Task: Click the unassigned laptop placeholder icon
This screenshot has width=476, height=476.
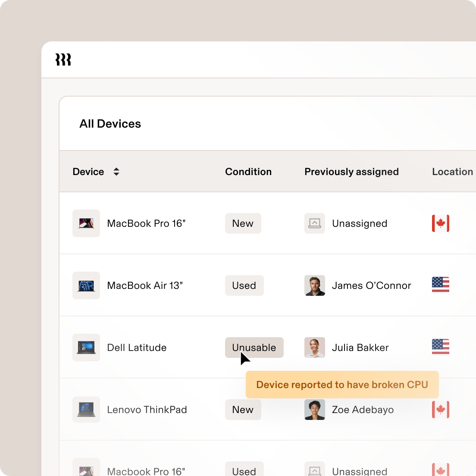Action: click(315, 223)
